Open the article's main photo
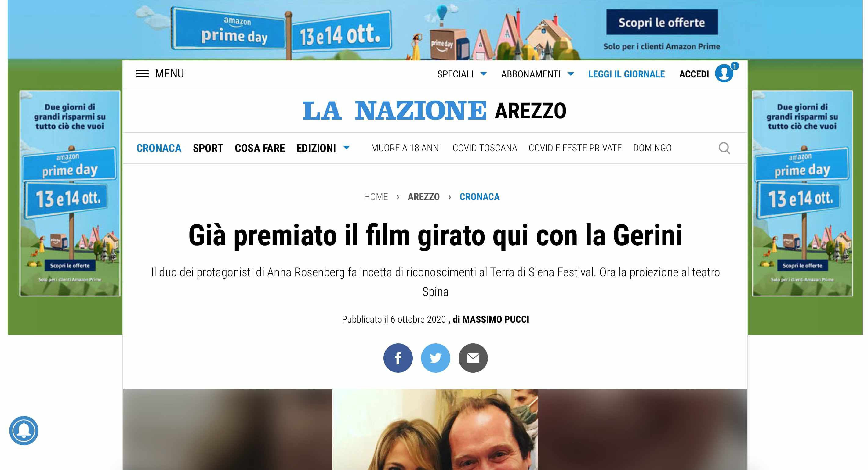This screenshot has width=868, height=470. pos(435,430)
